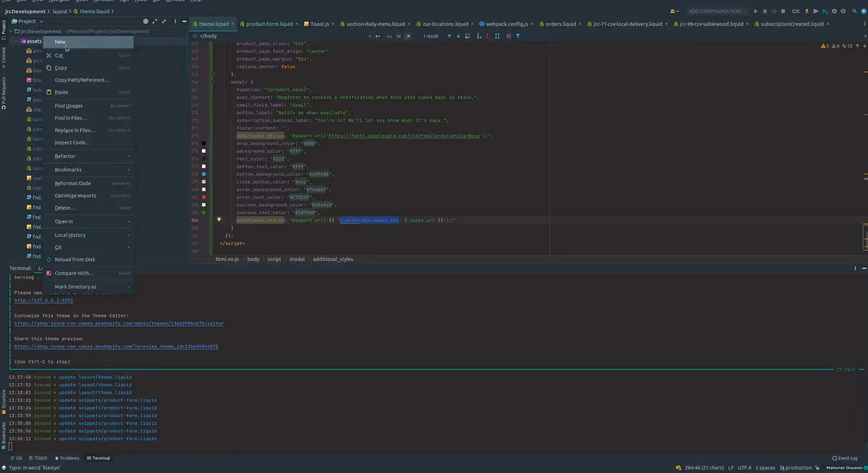868x473 pixels.
Task: Open webpack.config.js tab
Action: (507, 24)
